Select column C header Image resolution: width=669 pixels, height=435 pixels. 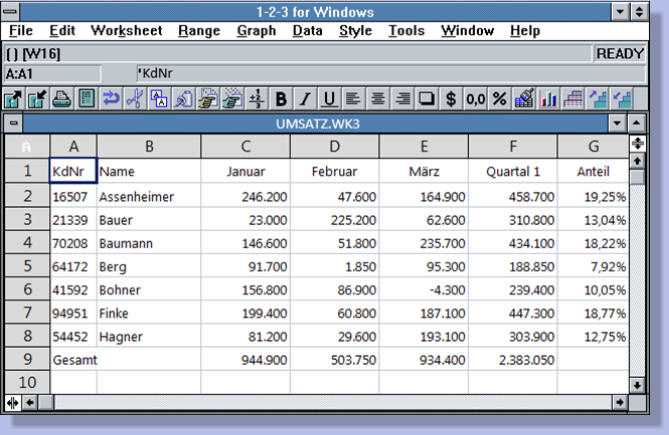coord(245,146)
